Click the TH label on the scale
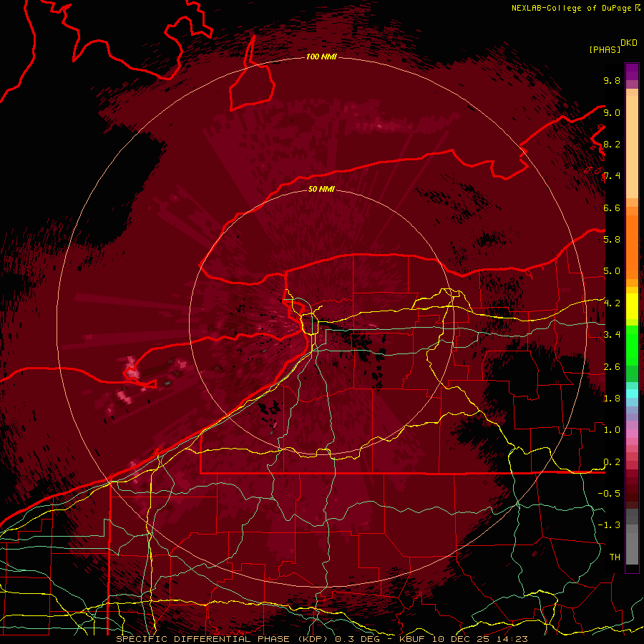644x644 pixels. 615,557
